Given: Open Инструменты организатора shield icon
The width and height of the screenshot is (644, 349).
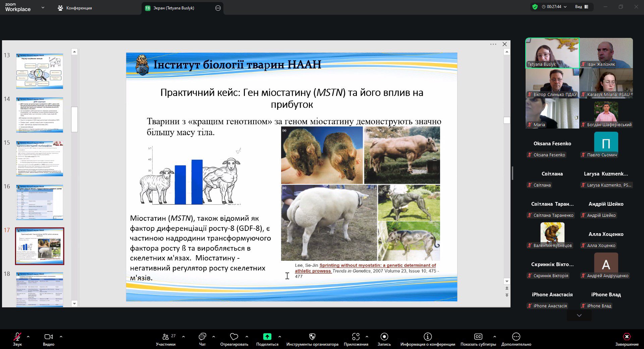Looking at the screenshot, I should tap(312, 337).
